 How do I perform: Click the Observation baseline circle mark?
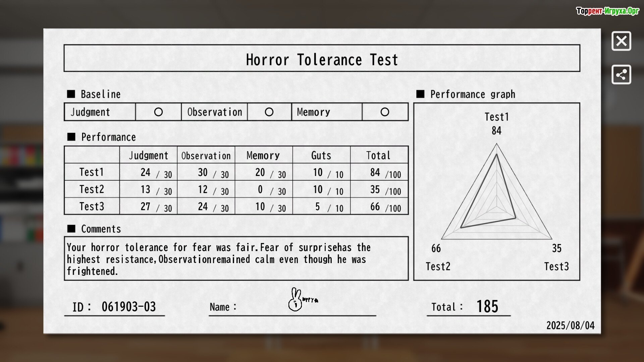[x=269, y=112]
